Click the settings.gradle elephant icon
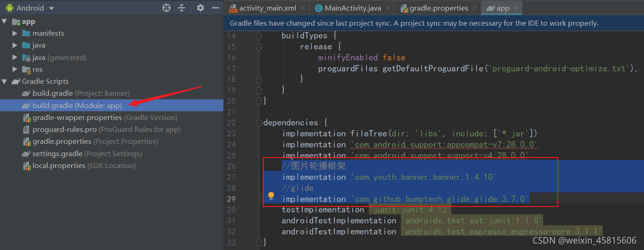This screenshot has width=644, height=250. point(27,153)
